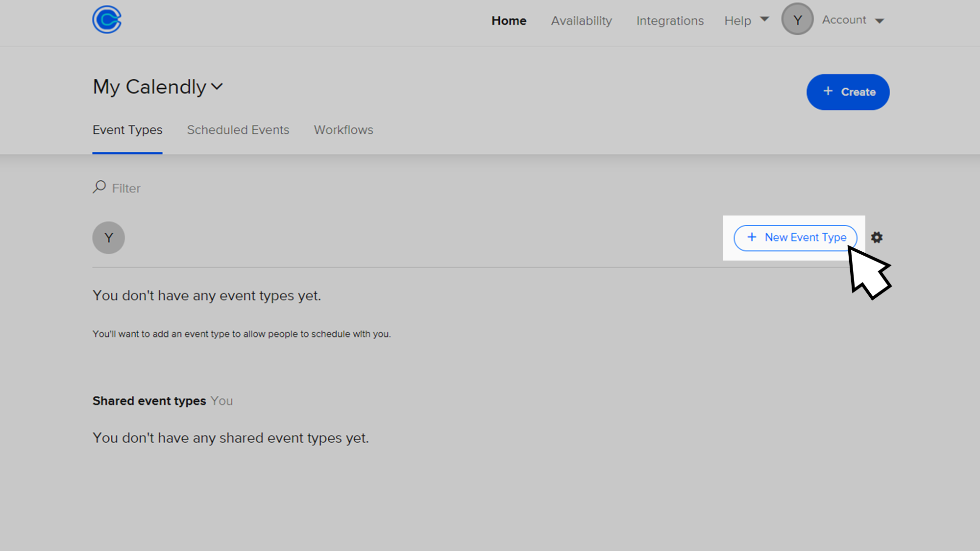The height and width of the screenshot is (551, 980).
Task: Open the Help dropdown arrow
Action: tap(764, 19)
